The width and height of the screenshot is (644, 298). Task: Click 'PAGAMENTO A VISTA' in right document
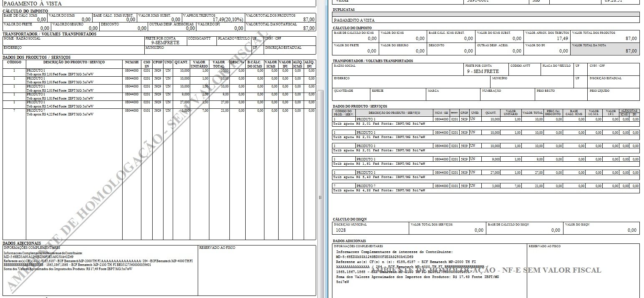coord(354,20)
